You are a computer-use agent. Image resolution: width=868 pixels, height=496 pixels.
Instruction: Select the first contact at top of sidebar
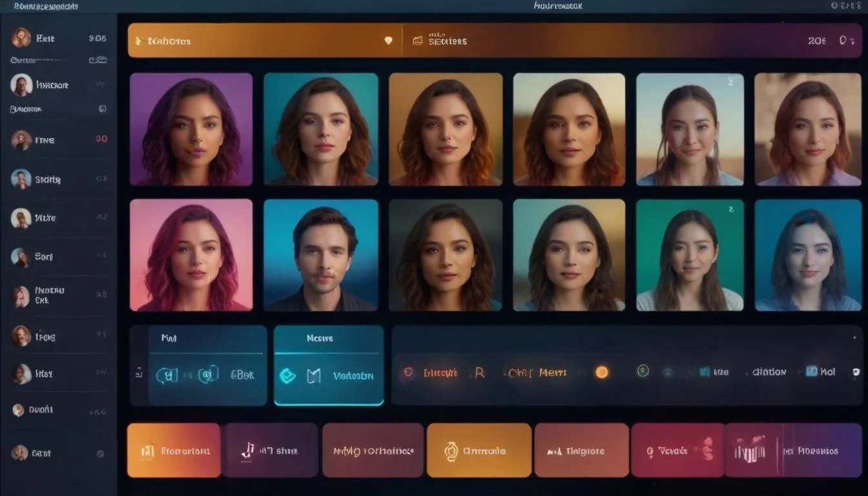21,38
